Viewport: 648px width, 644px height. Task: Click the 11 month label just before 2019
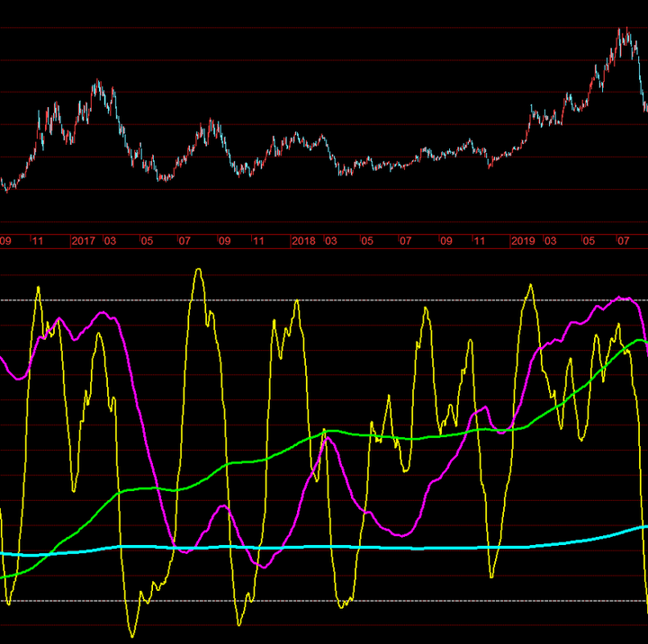point(479,241)
